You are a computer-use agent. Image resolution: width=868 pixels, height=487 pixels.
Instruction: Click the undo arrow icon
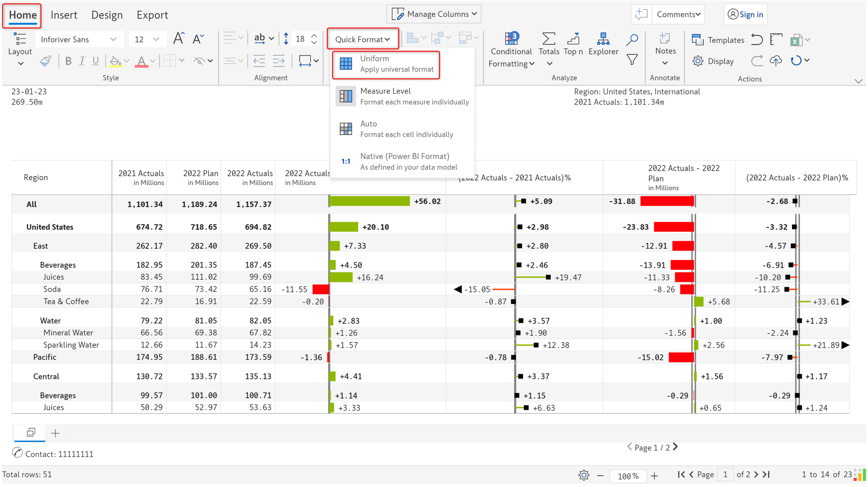756,40
